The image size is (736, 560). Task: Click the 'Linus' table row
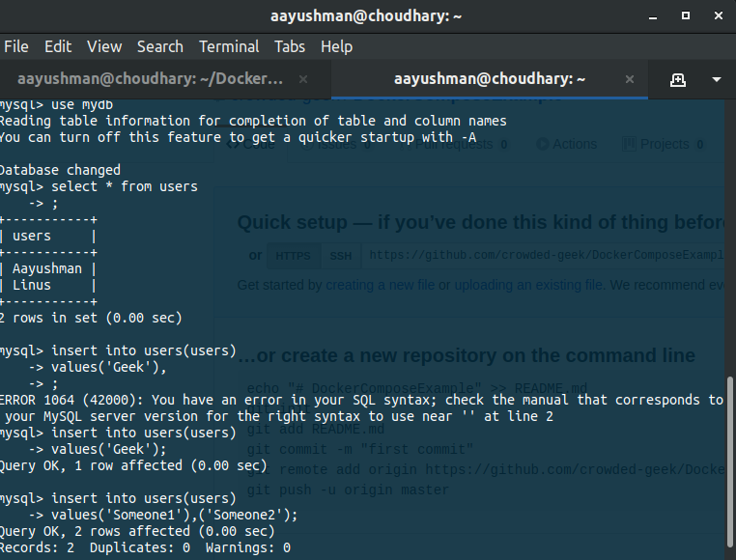pyautogui.click(x=47, y=286)
